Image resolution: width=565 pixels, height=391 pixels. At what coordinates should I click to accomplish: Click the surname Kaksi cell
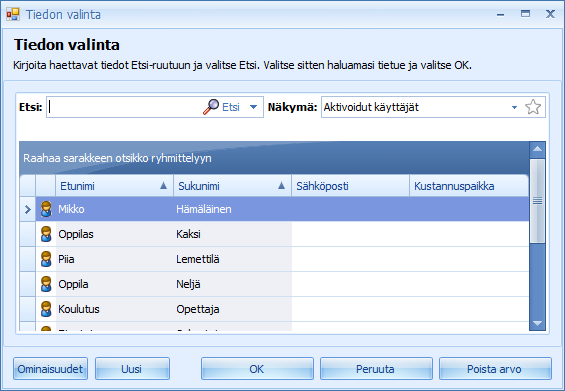(x=232, y=234)
